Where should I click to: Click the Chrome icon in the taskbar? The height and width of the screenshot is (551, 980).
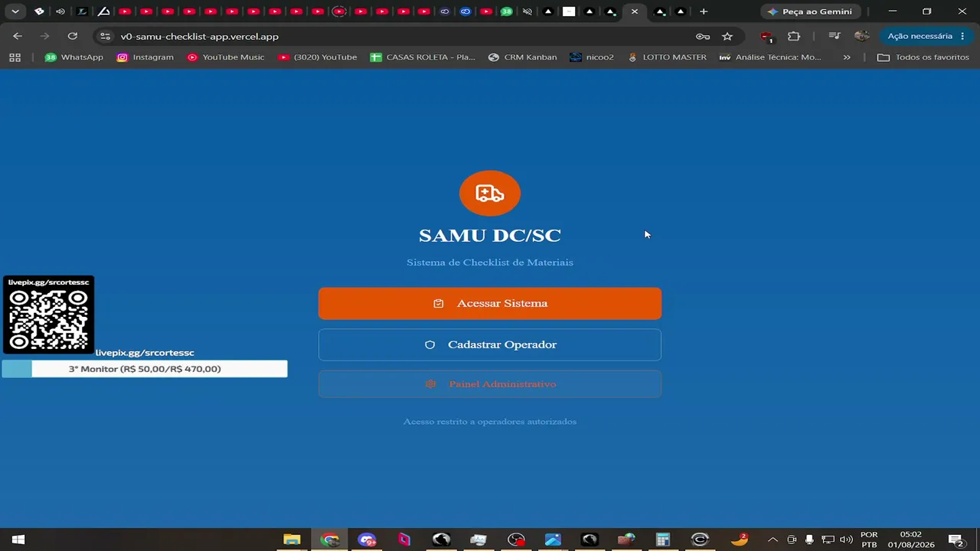(330, 540)
